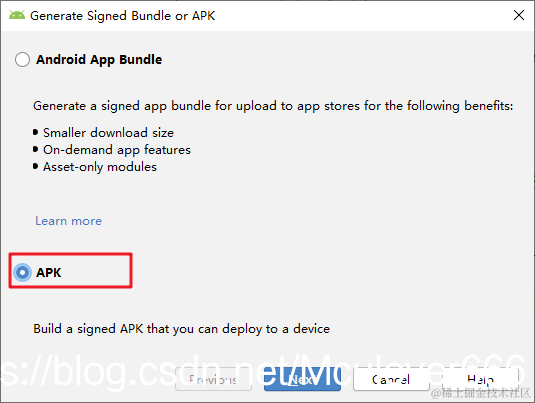Click the dialog title 'Generate Signed Bundle or APK'
Image resolution: width=535 pixels, height=403 pixels.
pyautogui.click(x=122, y=16)
